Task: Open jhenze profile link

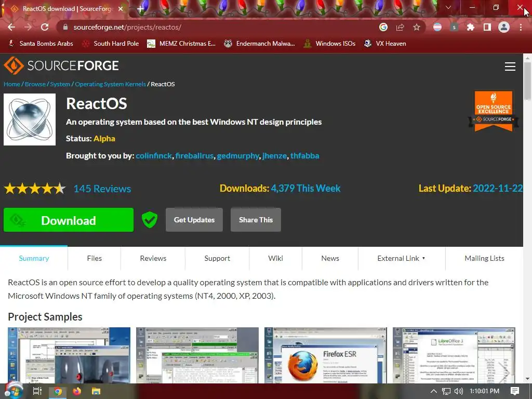Action: point(274,156)
